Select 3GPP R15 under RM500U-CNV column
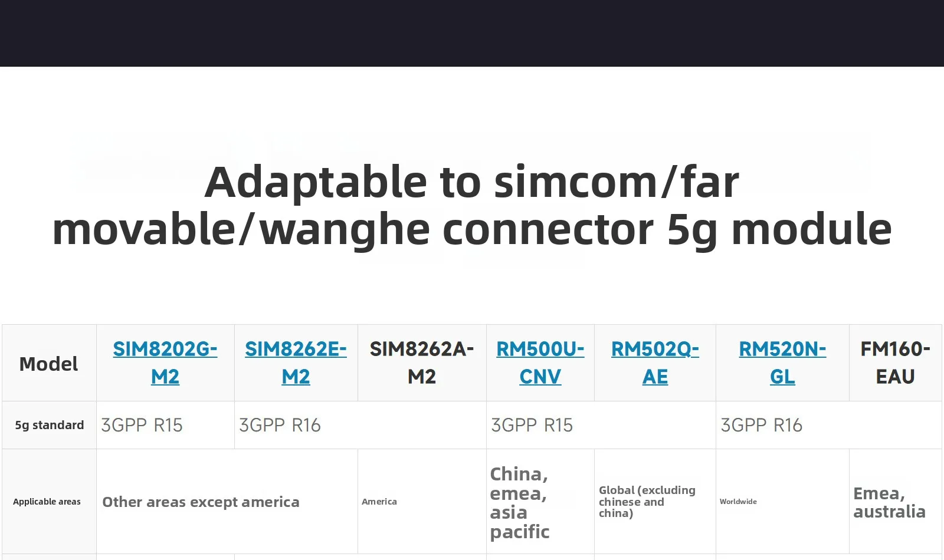This screenshot has width=944, height=560. point(532,425)
